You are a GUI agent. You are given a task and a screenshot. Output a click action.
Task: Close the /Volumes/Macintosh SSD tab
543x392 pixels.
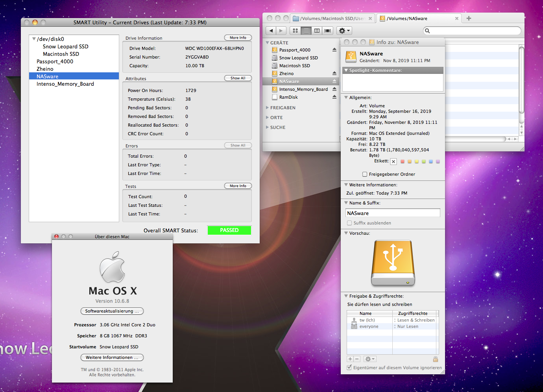point(370,18)
